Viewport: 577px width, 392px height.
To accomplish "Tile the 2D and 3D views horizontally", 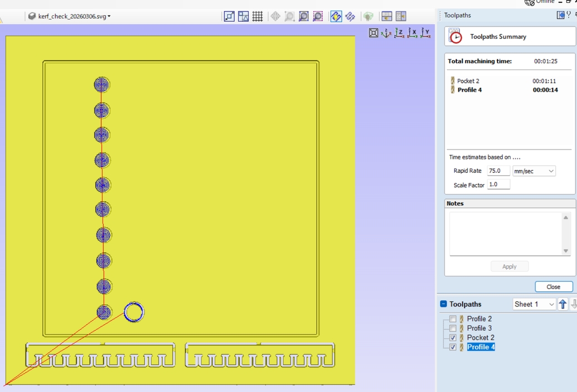I will 387,16.
